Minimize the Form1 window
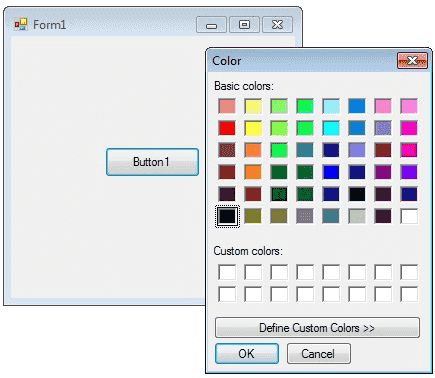 click(x=211, y=25)
